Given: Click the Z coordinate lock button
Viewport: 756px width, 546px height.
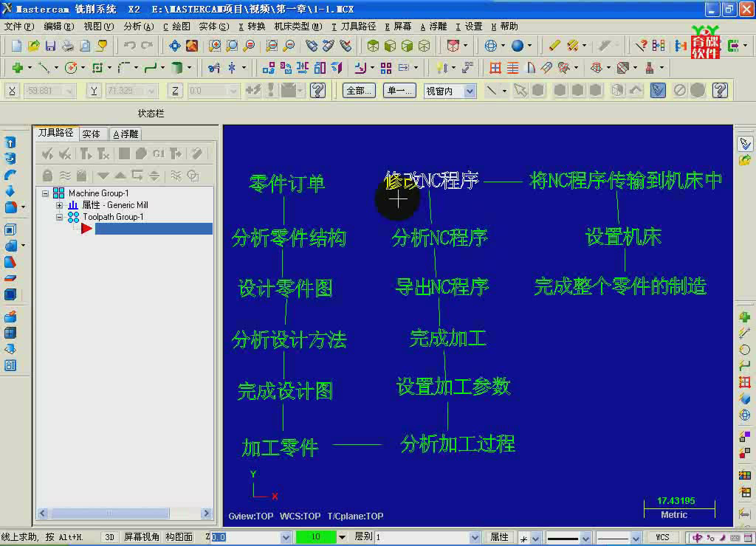Looking at the screenshot, I should [x=175, y=91].
